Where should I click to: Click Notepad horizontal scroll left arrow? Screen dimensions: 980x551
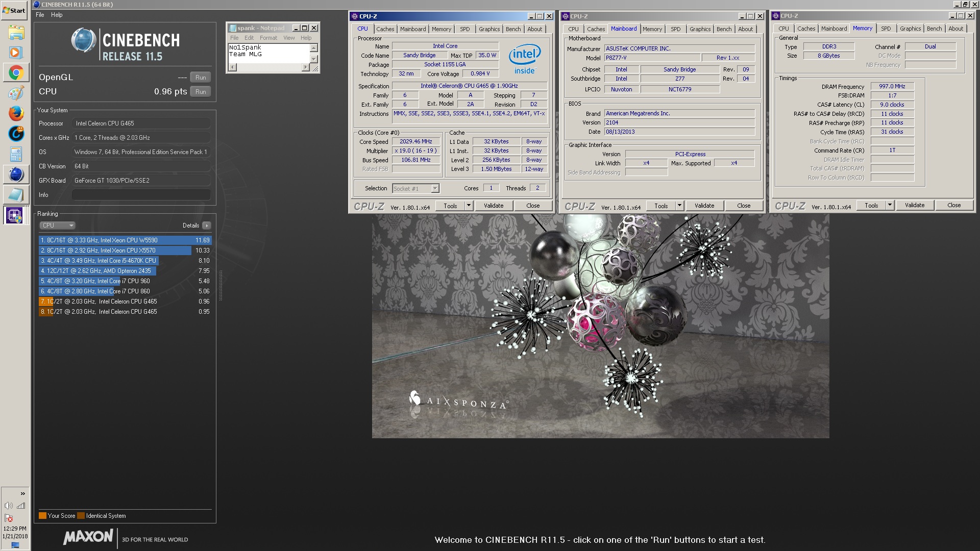(x=232, y=67)
